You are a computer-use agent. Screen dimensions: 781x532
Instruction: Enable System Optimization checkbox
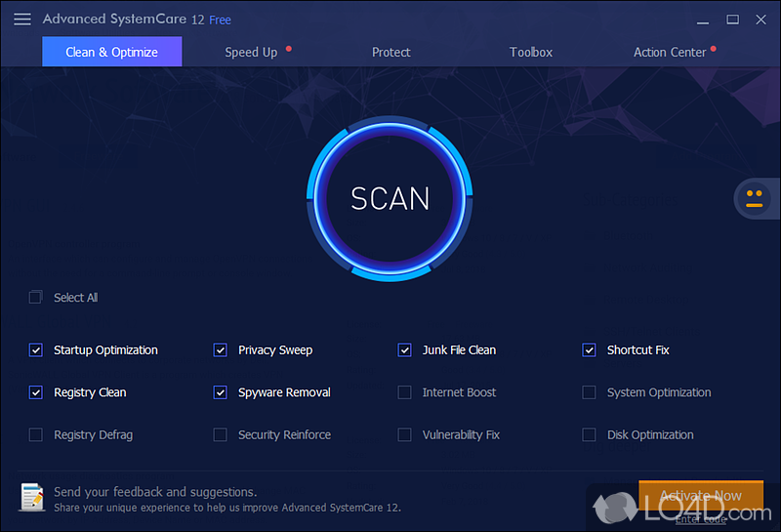coord(589,392)
